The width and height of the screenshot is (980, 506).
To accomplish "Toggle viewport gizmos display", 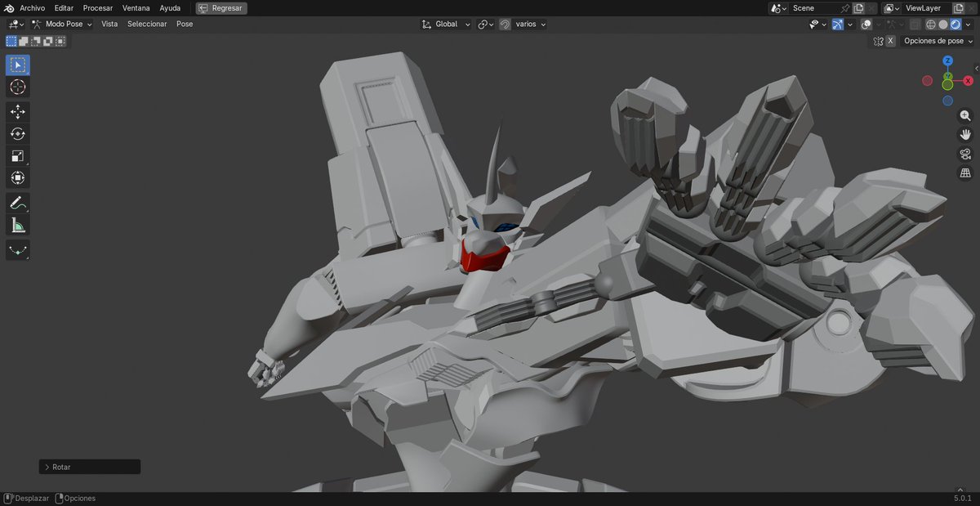I will (838, 25).
